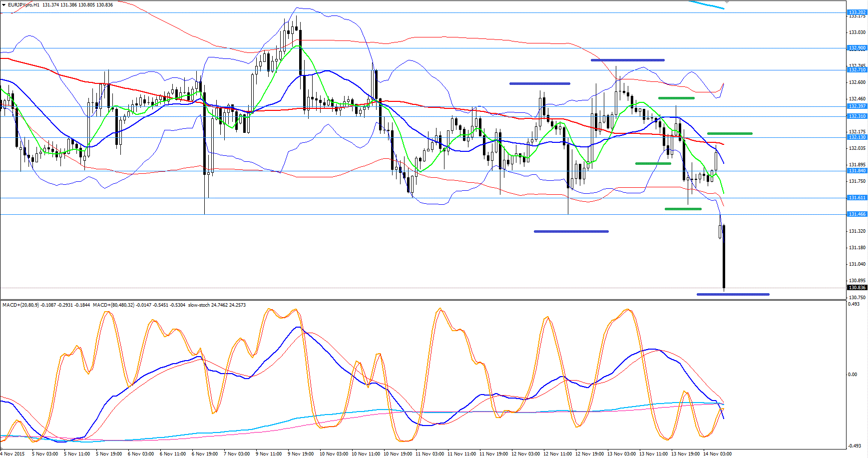The height and width of the screenshot is (458, 868).
Task: Select the blue segment below the last candle
Action: [733, 294]
